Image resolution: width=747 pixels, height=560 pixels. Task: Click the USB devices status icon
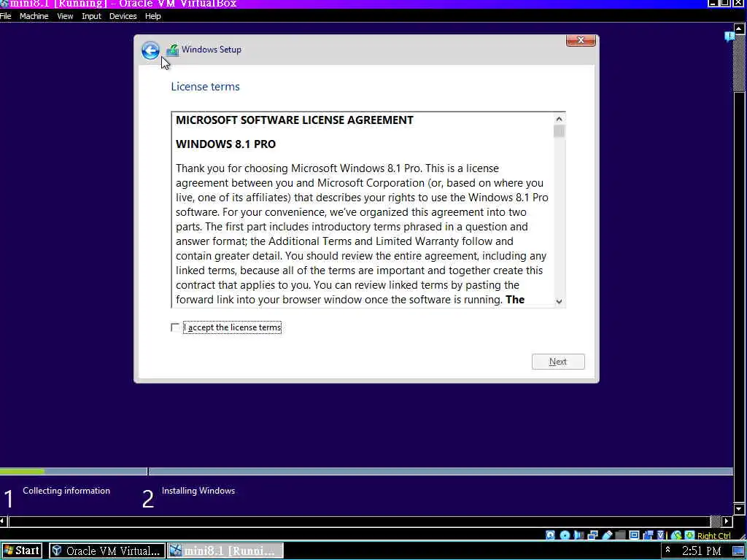coord(607,534)
